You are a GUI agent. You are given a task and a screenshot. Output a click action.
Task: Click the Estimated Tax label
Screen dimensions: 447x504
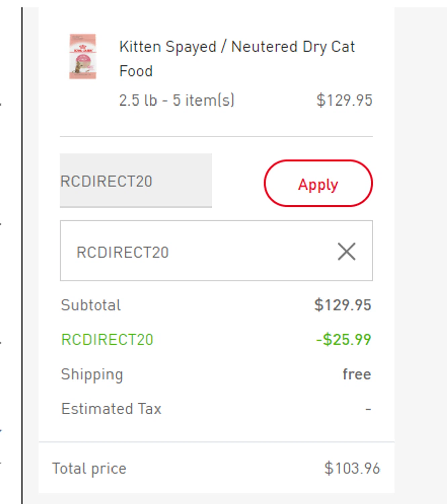pyautogui.click(x=111, y=409)
